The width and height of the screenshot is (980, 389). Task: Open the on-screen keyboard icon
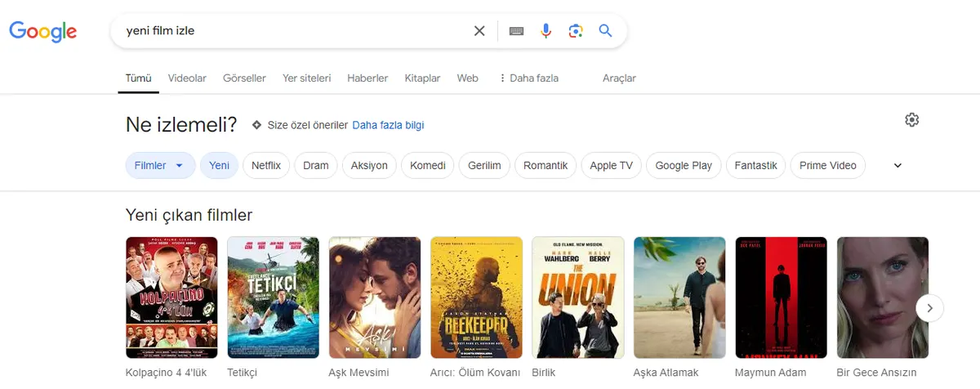coord(516,31)
